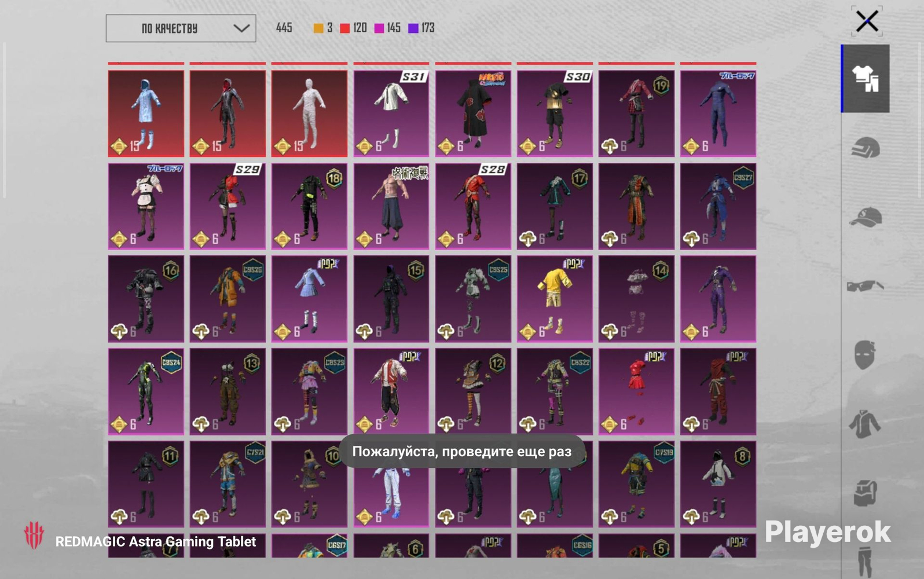Select the white hoodie outfit with badge 8

(x=718, y=484)
